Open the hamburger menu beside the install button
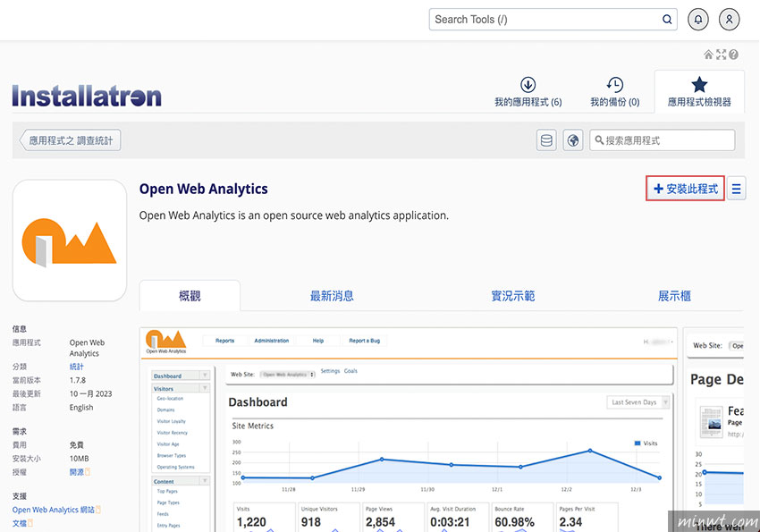Image resolution: width=760 pixels, height=532 pixels. (x=736, y=189)
